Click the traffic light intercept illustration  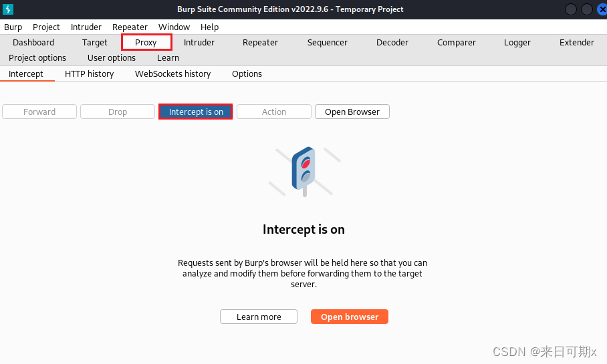point(304,171)
